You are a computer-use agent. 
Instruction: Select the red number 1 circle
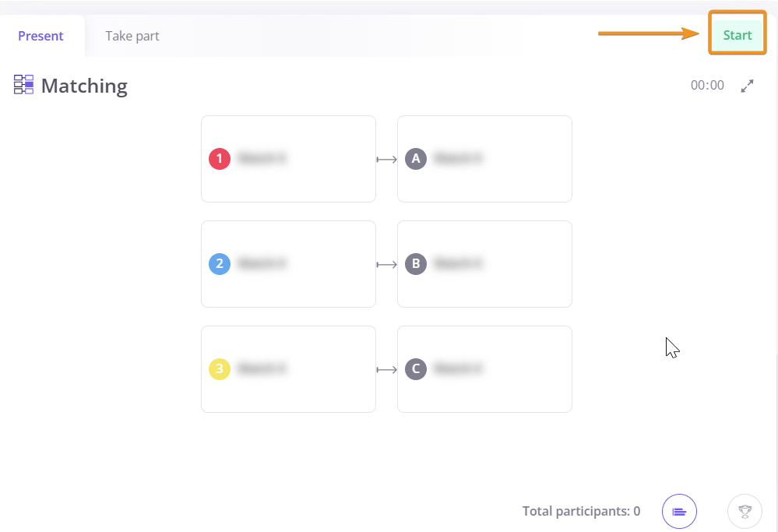(x=220, y=159)
